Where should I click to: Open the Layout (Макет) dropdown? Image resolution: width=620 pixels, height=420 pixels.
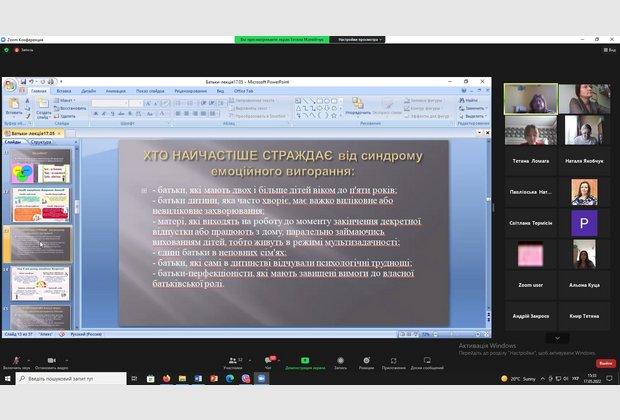tap(65, 100)
